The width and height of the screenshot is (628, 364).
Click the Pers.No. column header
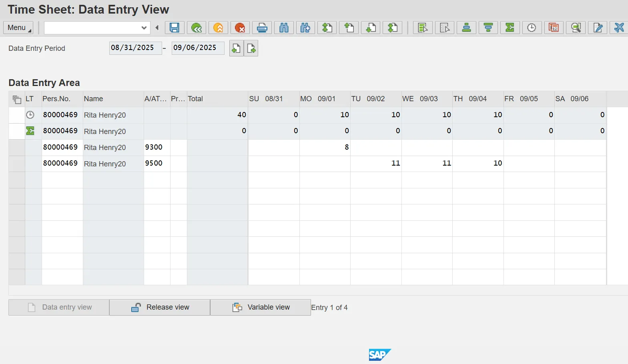tap(62, 99)
